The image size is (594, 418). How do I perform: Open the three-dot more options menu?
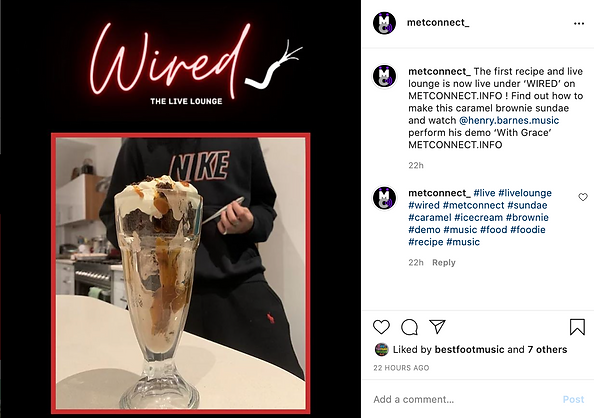(x=579, y=23)
